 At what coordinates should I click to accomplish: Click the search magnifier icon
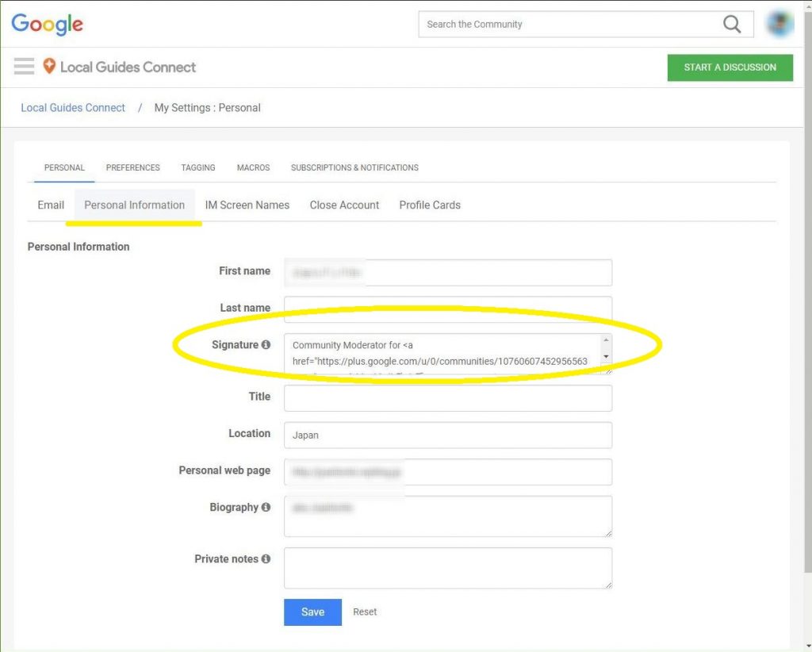point(732,24)
